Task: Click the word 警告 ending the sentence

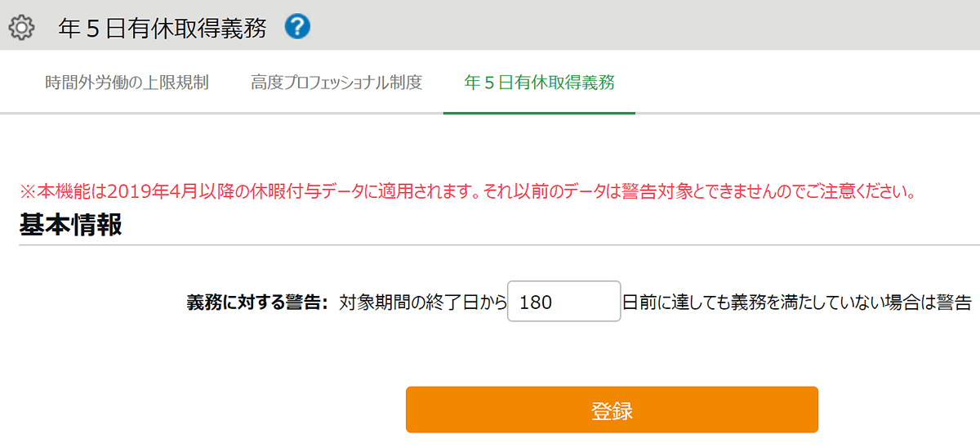Action: (954, 302)
